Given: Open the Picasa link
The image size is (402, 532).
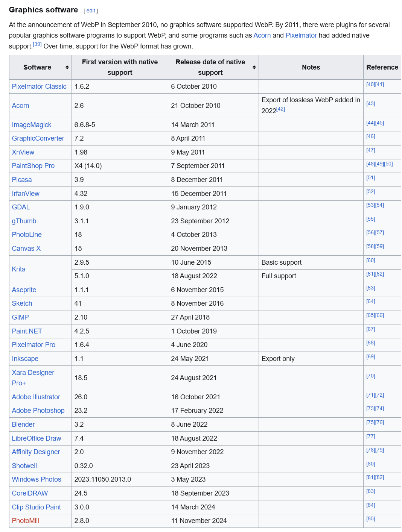Looking at the screenshot, I should tap(22, 180).
